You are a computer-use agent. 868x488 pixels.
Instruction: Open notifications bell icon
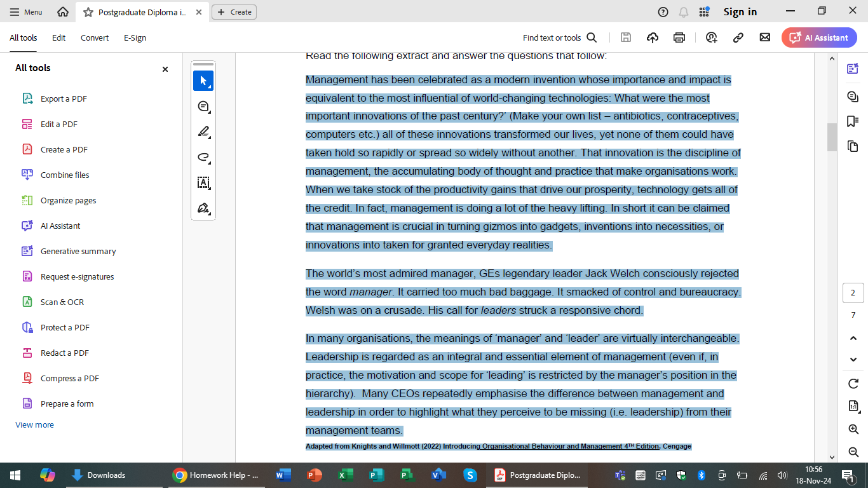(684, 12)
